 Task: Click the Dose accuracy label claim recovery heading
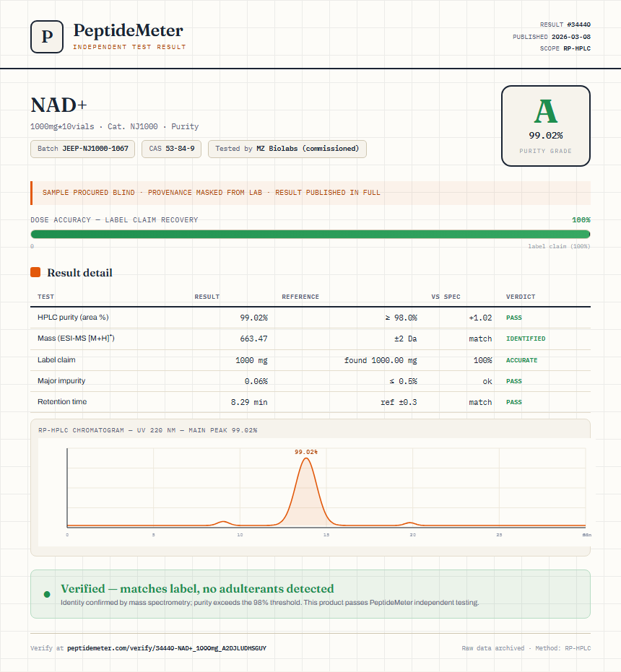pos(114,220)
